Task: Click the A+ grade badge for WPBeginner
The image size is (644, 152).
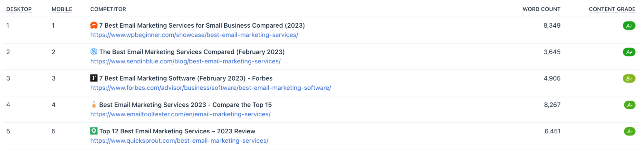Action: [629, 26]
